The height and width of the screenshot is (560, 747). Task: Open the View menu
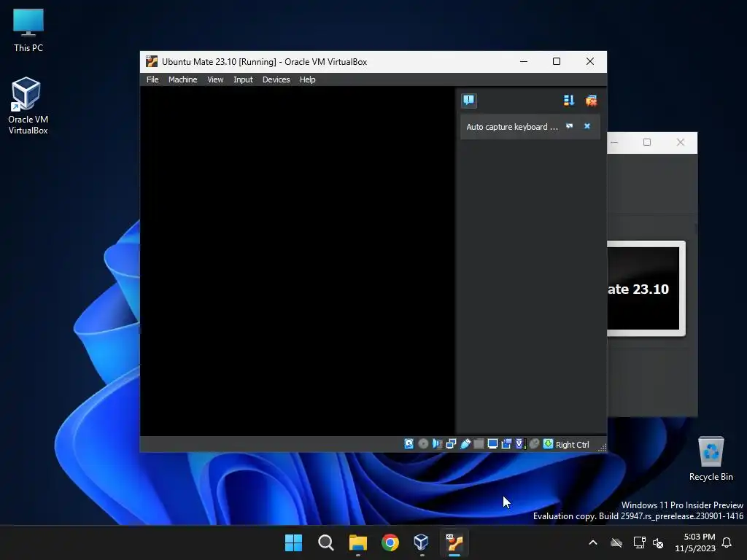click(x=215, y=79)
